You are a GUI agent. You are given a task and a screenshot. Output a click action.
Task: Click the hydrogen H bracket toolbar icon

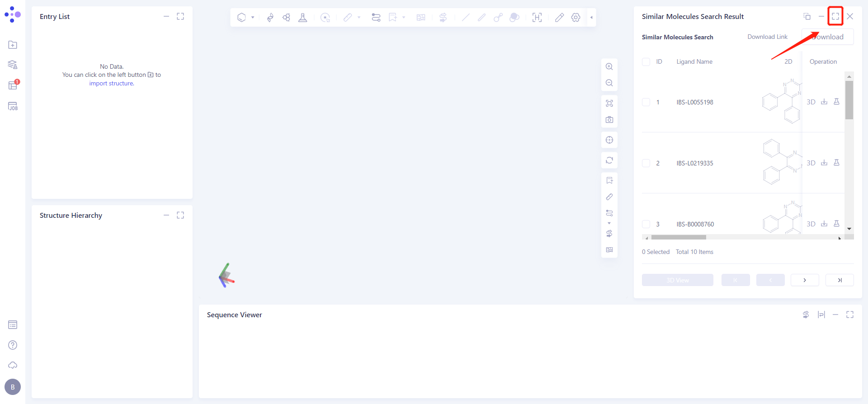(537, 18)
